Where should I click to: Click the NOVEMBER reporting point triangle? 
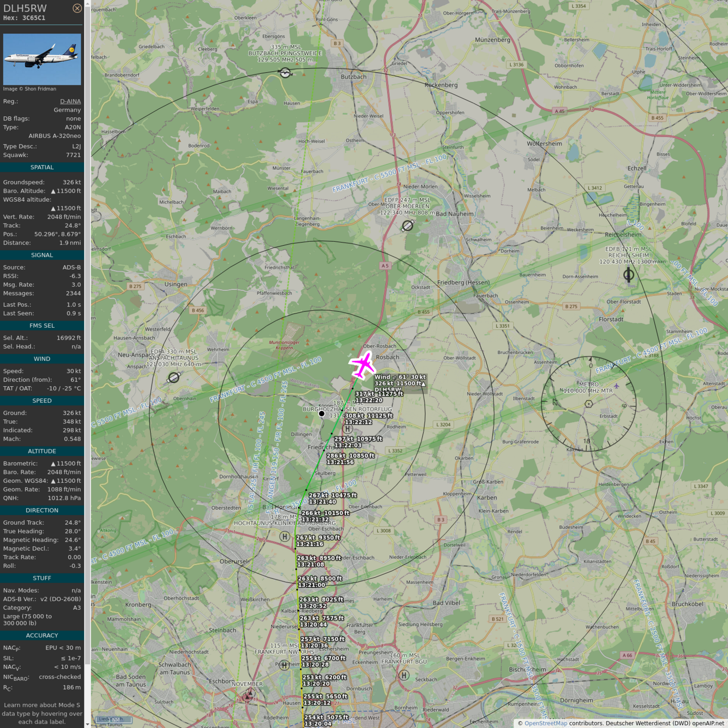247,697
